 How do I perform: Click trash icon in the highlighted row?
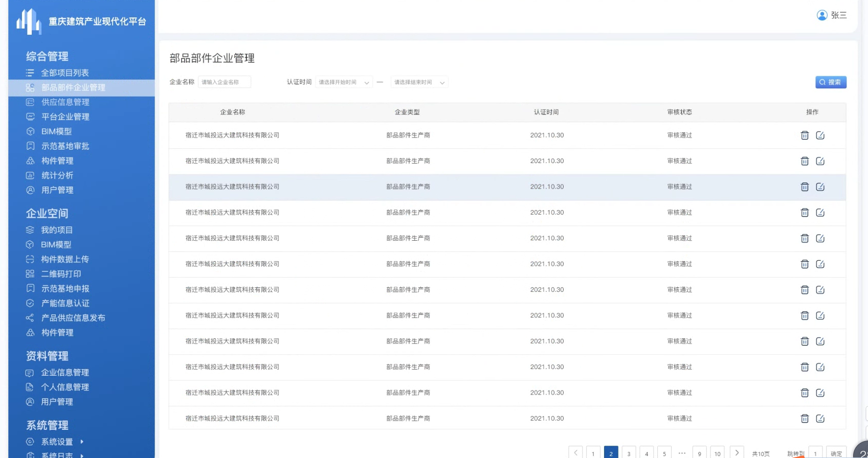pos(805,187)
